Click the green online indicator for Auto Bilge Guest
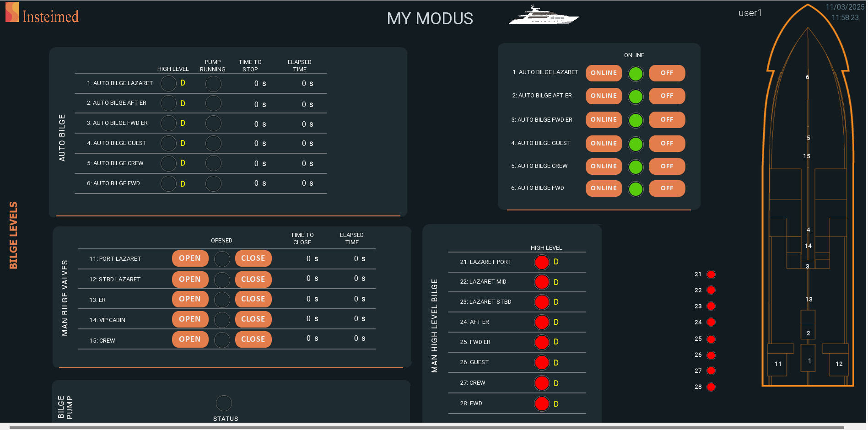 coord(636,144)
